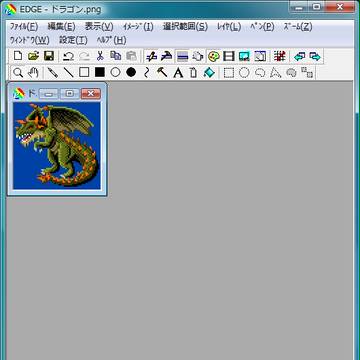Click the dragon child window's title icon
The width and height of the screenshot is (360, 360).
pos(19,94)
